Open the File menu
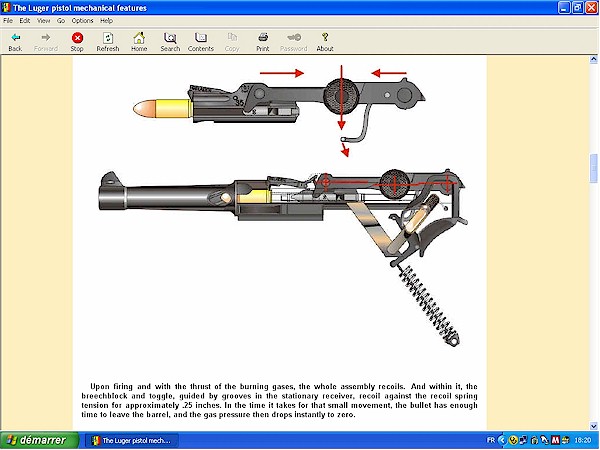The image size is (600, 450). tap(8, 21)
